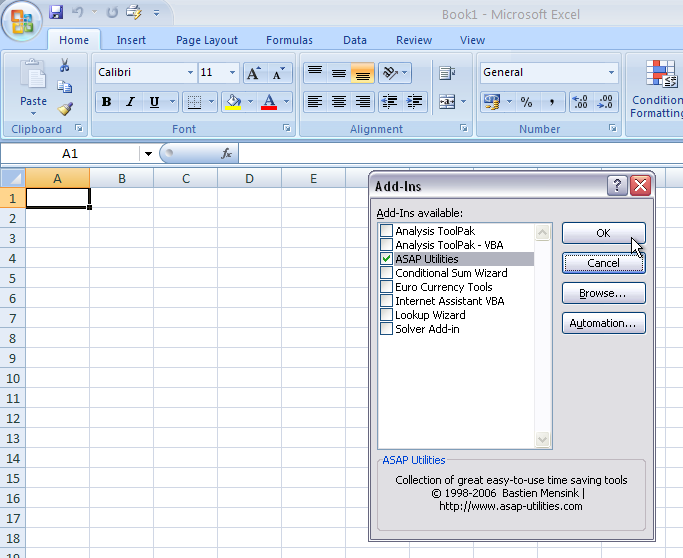Confirm Add-Ins dialog with OK

click(603, 233)
